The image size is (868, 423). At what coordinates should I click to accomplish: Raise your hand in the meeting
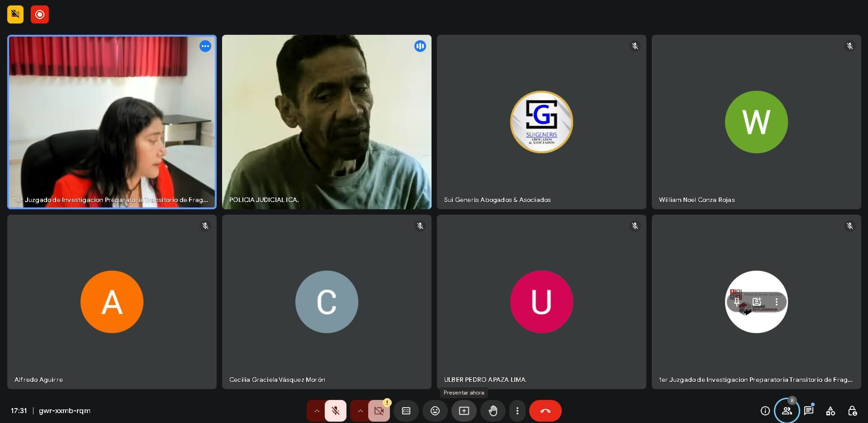coord(493,411)
